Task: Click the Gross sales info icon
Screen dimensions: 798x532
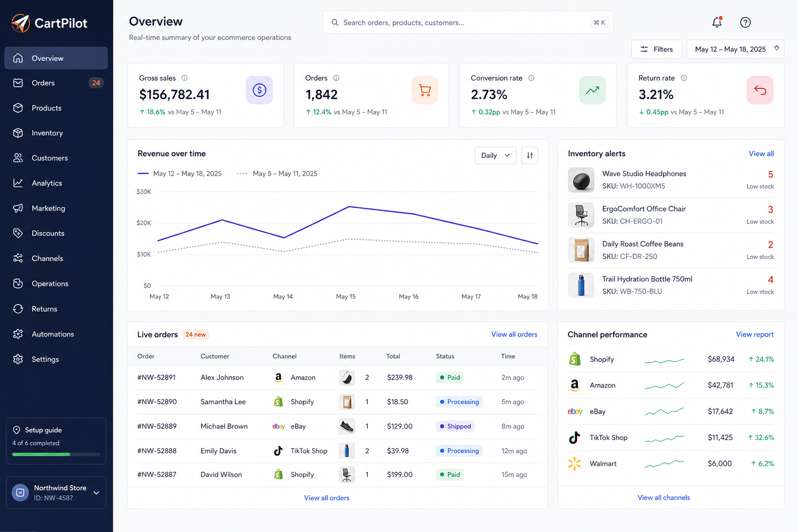Action: (x=184, y=78)
